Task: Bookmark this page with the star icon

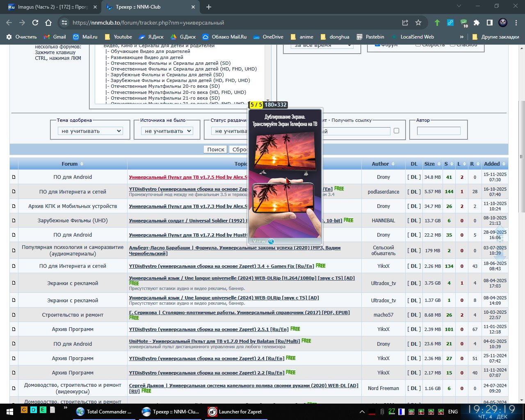Action: [x=418, y=23]
